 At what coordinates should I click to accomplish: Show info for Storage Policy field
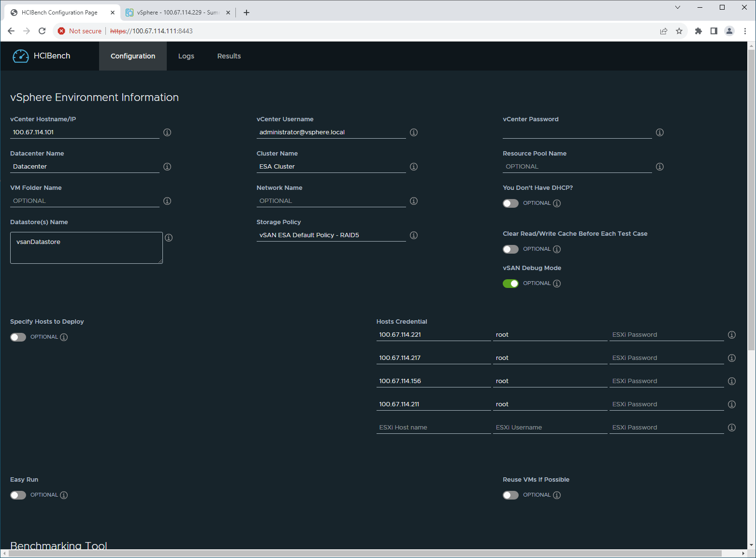[x=414, y=235]
